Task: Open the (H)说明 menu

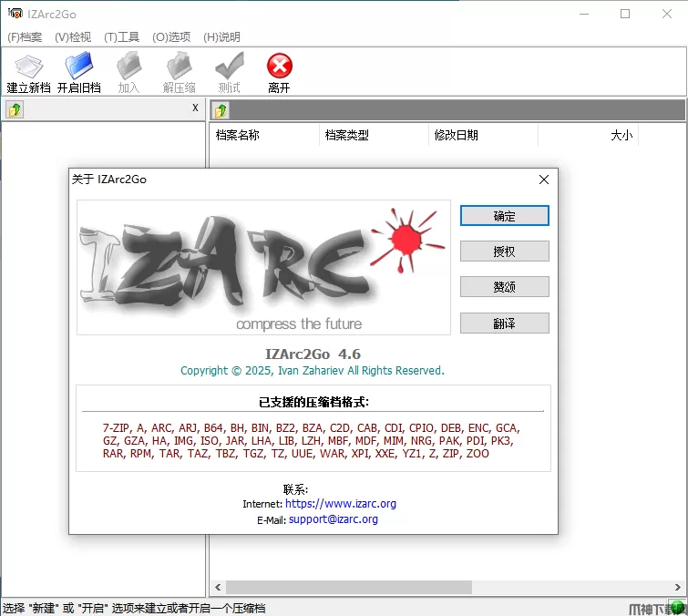Action: point(221,36)
